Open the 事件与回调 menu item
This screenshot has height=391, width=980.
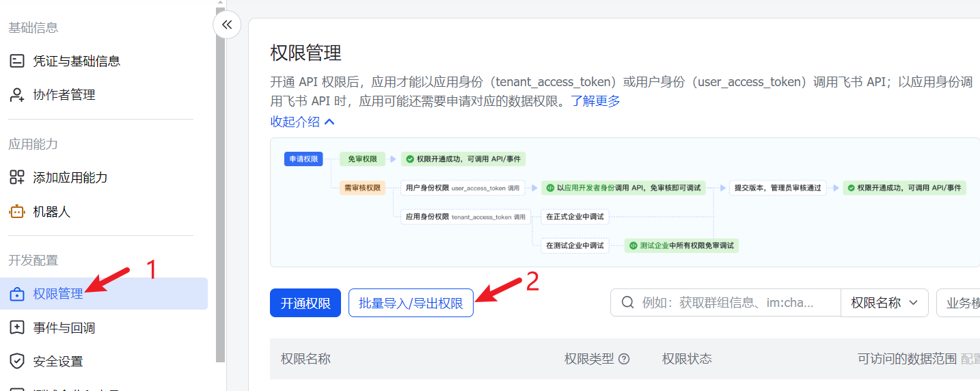click(x=64, y=328)
